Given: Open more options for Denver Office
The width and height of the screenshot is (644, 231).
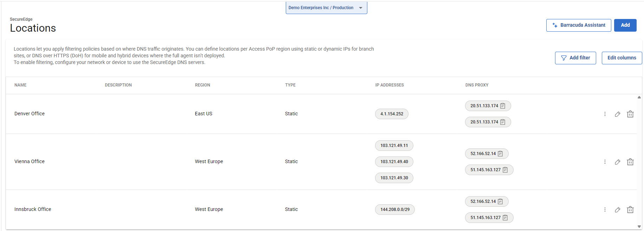Looking at the screenshot, I should 605,114.
